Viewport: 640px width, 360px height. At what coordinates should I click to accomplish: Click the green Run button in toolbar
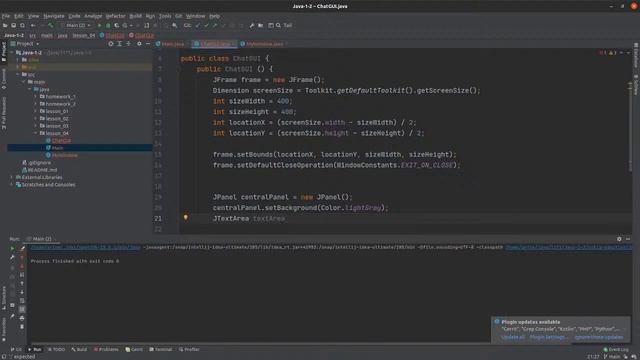click(x=99, y=25)
